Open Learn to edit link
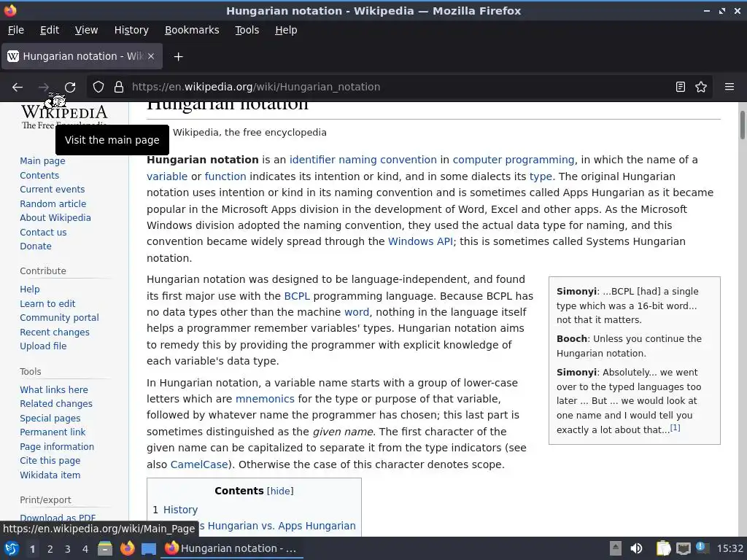 [47, 304]
